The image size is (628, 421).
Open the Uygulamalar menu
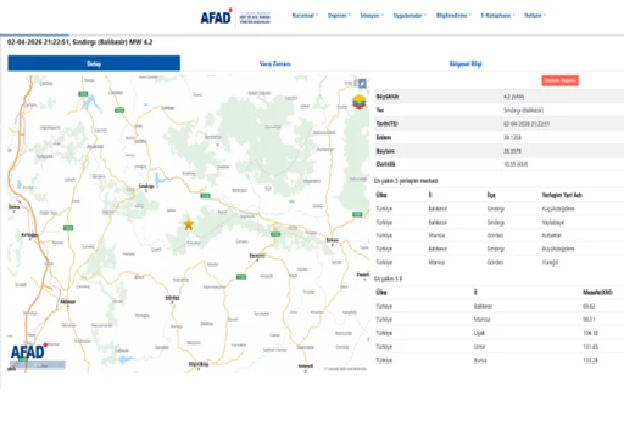[x=410, y=16]
